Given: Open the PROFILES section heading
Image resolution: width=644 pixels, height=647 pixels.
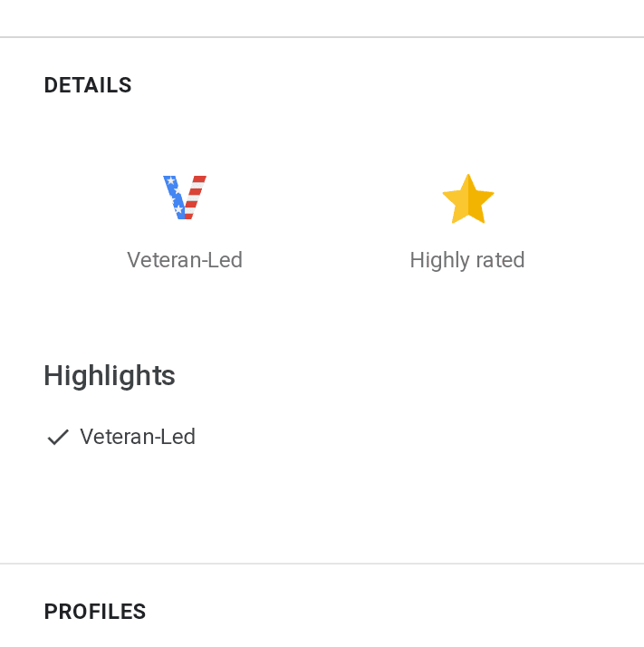Looking at the screenshot, I should coord(95,612).
